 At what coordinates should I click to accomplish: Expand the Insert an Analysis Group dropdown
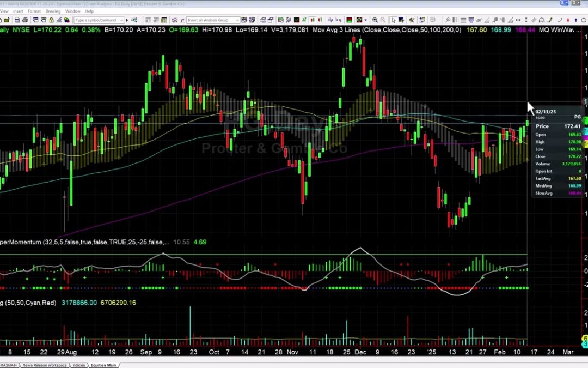pos(238,20)
